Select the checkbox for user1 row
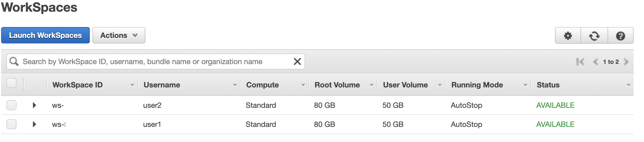This screenshot has width=644, height=142. pos(11,124)
